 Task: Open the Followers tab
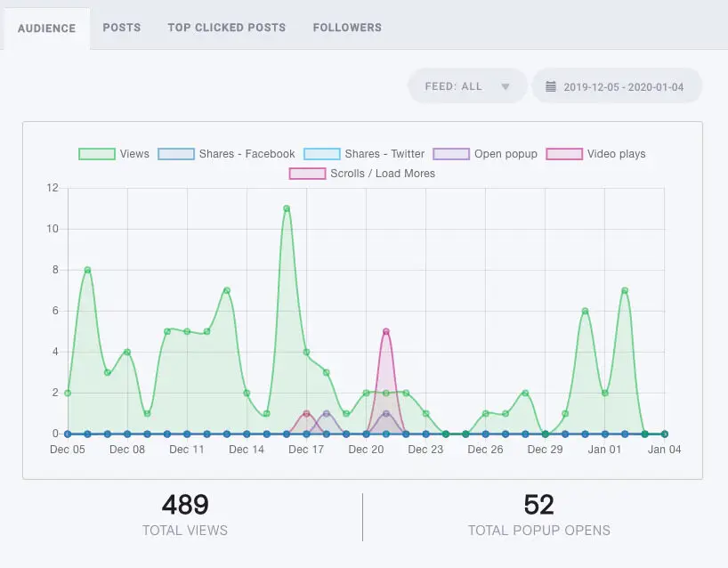tap(347, 28)
